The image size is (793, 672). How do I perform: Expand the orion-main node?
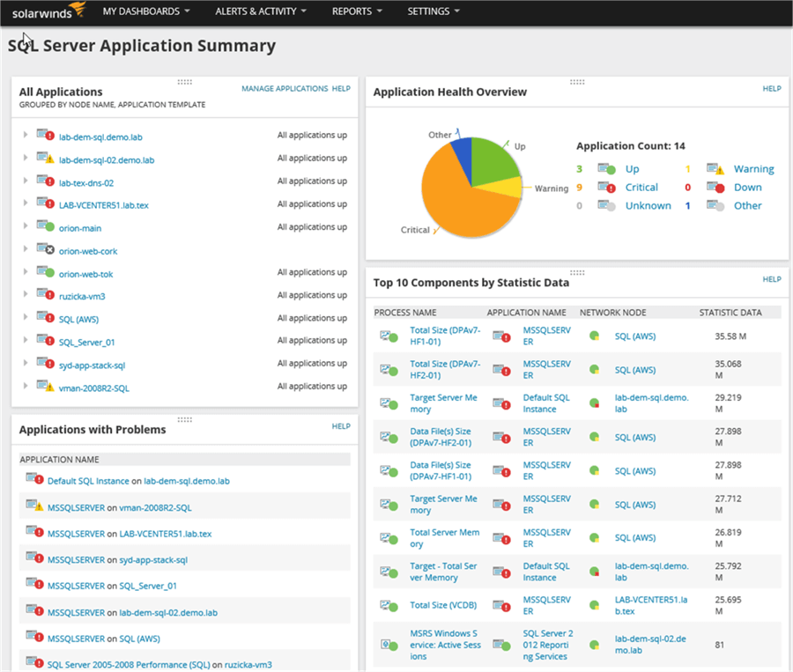[26, 226]
